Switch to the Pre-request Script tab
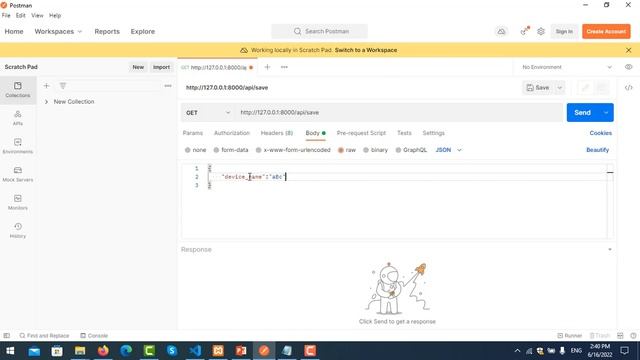 (x=361, y=133)
